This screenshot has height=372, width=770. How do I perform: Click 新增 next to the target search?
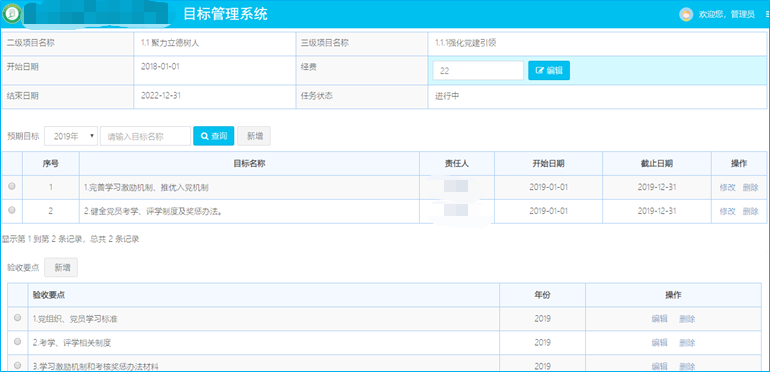(254, 136)
